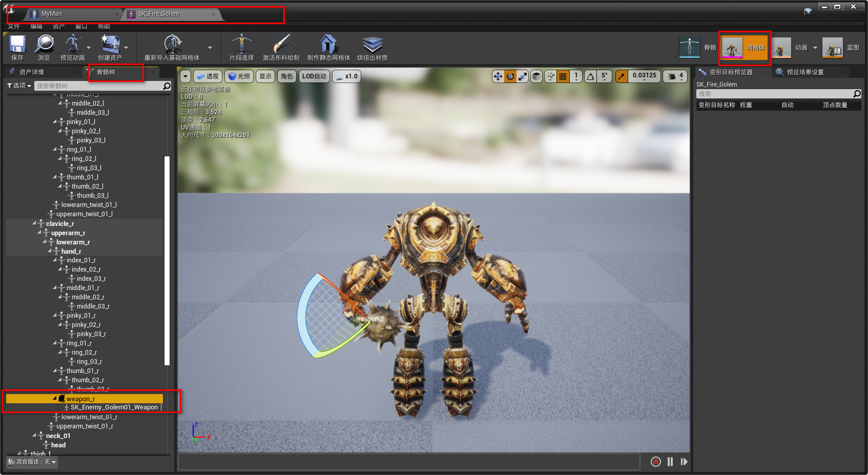Click 重新导入基础网格体 reimport icon

click(173, 47)
